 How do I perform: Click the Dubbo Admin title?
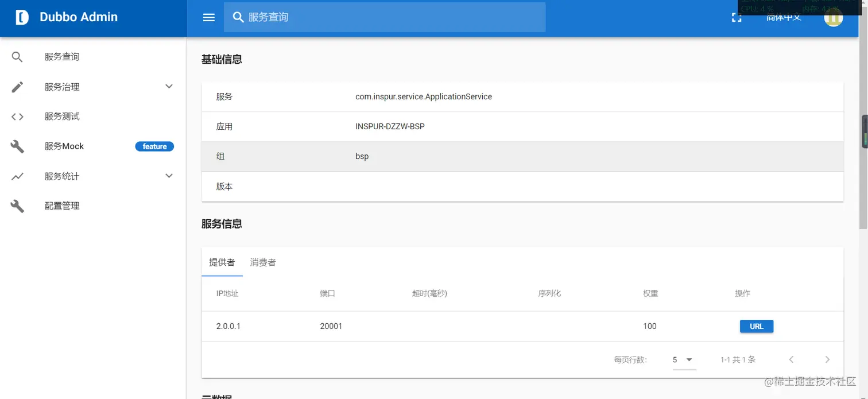click(x=79, y=17)
